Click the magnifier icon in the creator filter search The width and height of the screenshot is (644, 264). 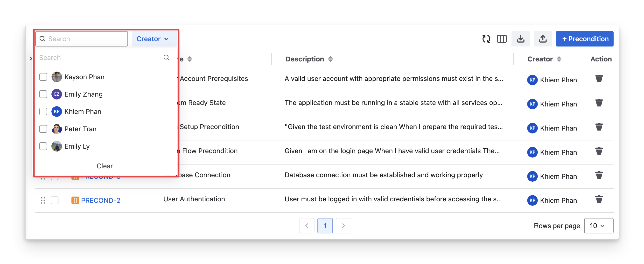click(167, 58)
